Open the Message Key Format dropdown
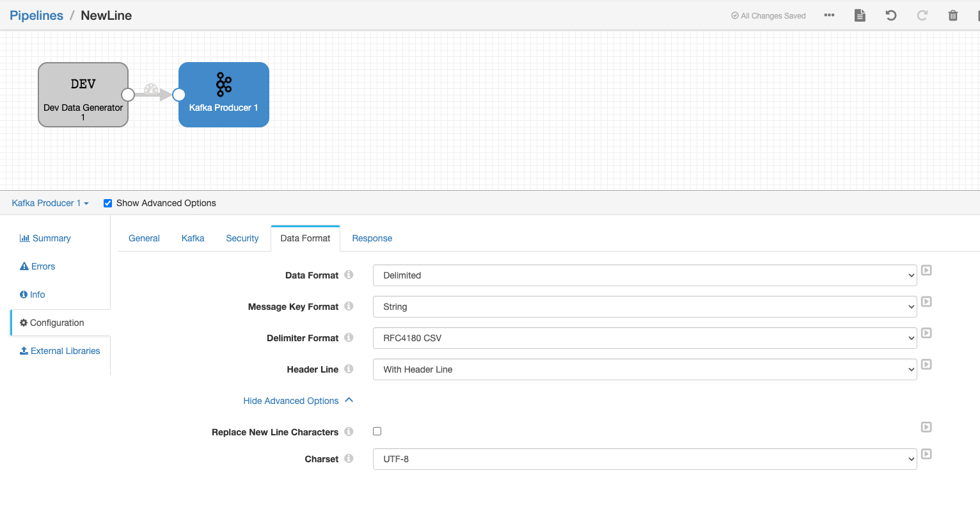 [x=645, y=307]
